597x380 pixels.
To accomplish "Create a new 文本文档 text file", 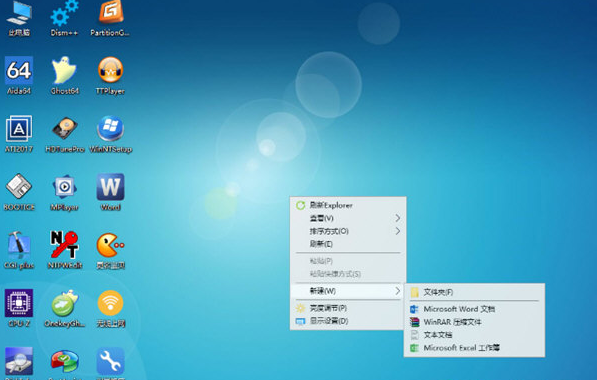I will tap(474, 335).
